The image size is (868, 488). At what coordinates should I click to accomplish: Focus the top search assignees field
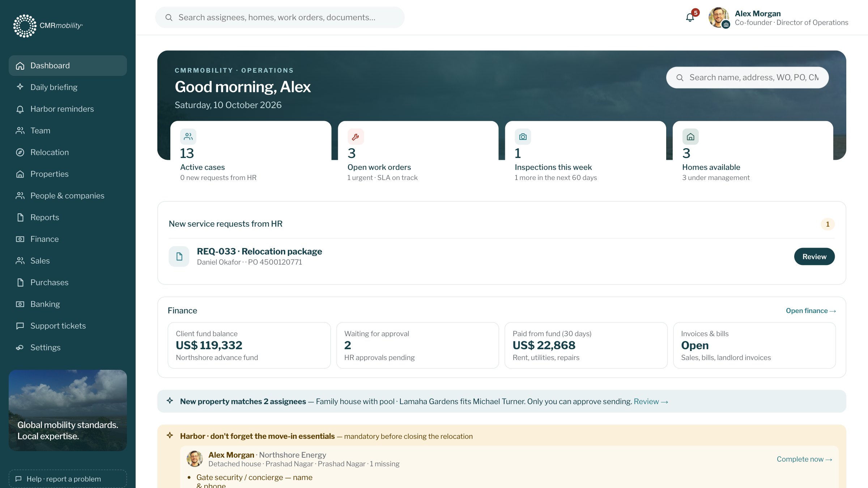pos(280,17)
